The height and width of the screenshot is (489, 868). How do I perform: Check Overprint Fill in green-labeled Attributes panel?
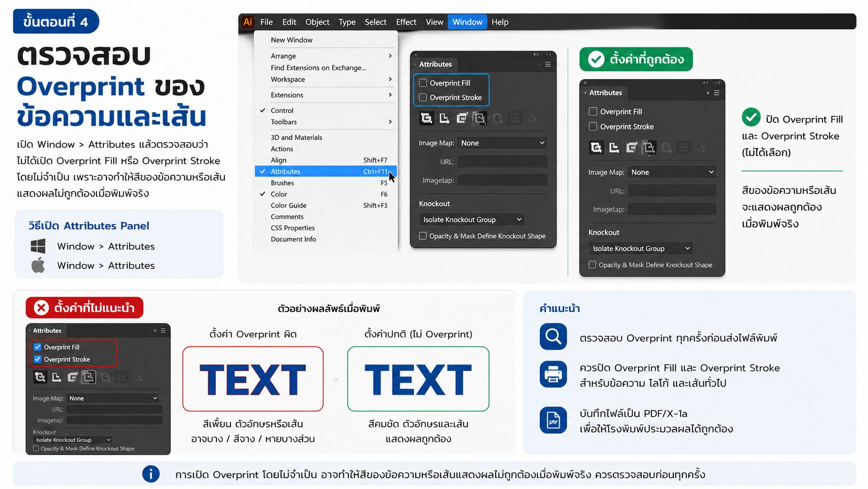tap(593, 111)
